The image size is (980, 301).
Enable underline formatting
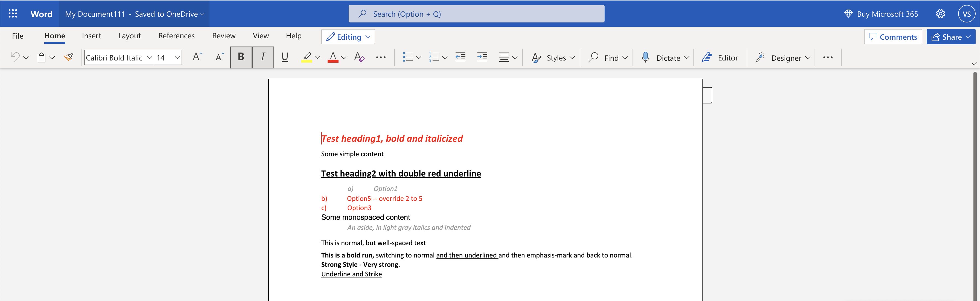(285, 57)
